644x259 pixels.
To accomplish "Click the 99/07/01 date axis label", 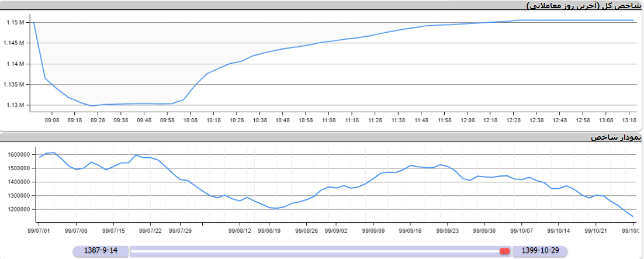I will point(39,230).
